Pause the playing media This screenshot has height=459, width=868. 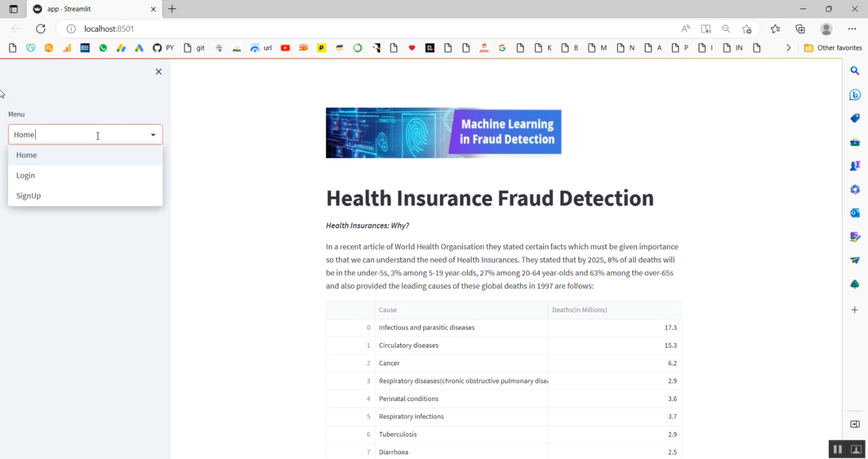tap(837, 449)
